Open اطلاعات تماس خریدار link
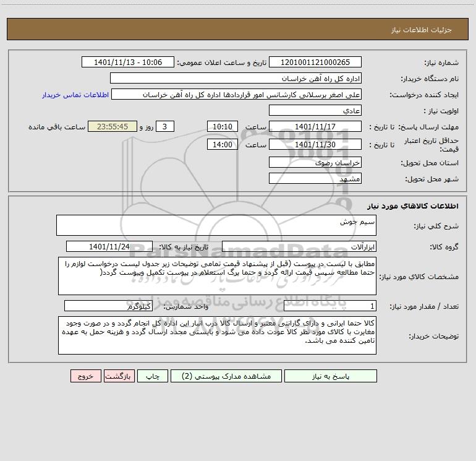 [x=75, y=95]
